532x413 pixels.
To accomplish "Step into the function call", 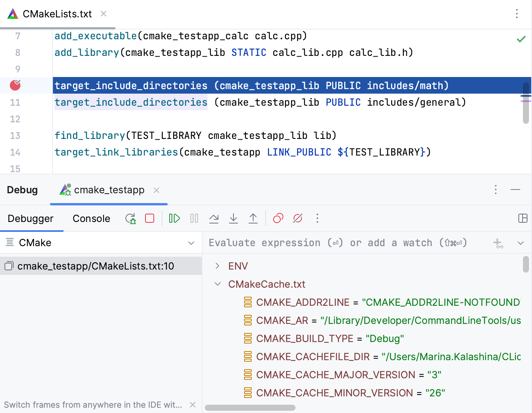I will (234, 218).
